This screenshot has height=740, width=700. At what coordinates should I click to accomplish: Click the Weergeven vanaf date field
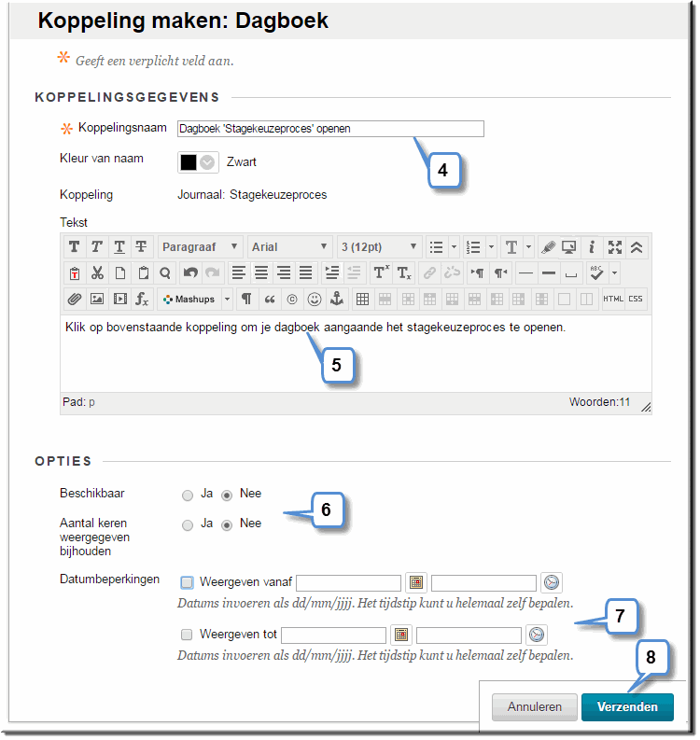(349, 584)
